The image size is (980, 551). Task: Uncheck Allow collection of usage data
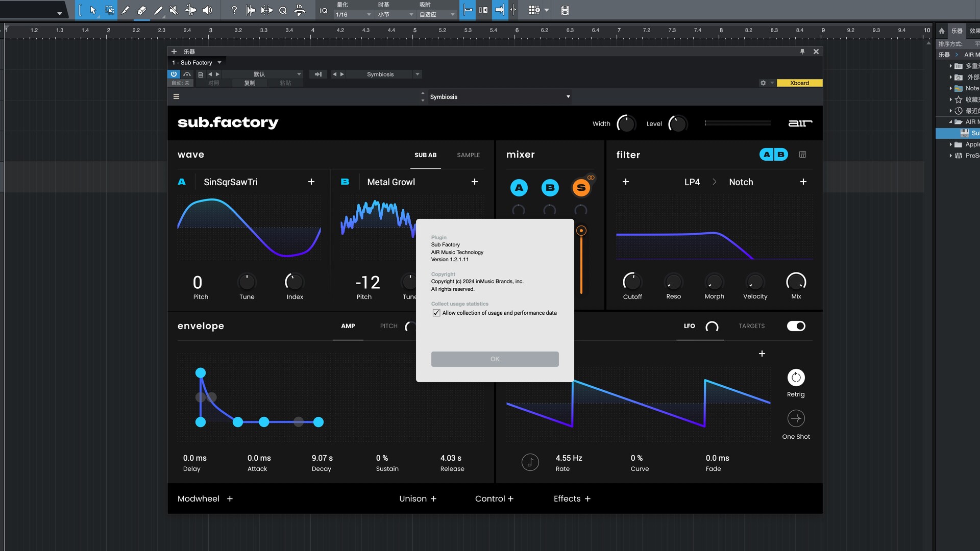point(436,313)
